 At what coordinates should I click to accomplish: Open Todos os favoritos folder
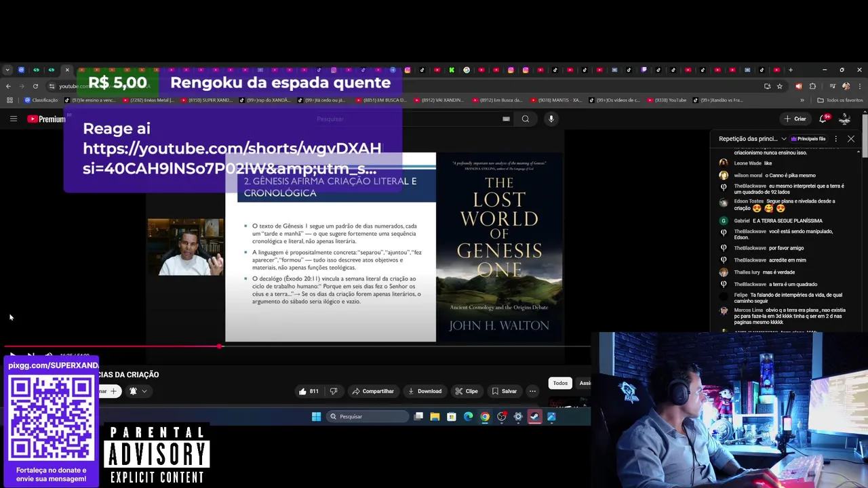(x=840, y=100)
